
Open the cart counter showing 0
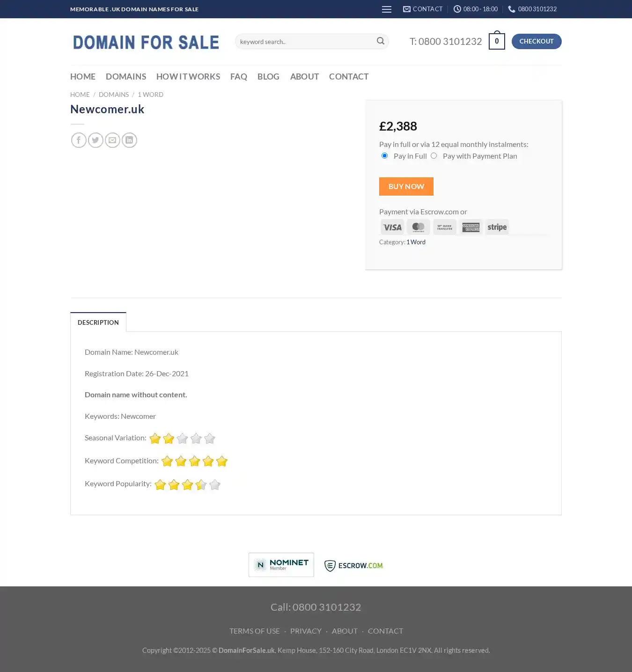(x=497, y=41)
